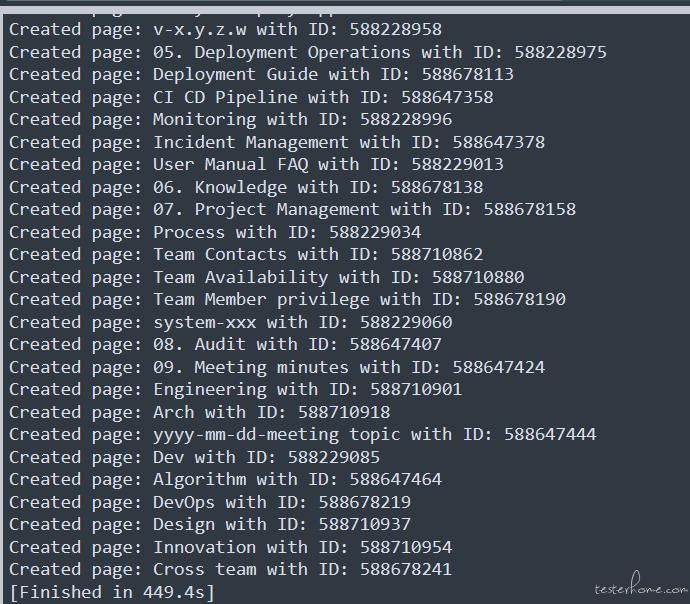The height and width of the screenshot is (604, 690).
Task: Select the '05. Deployment Operations' output line
Action: pyautogui.click(x=308, y=52)
